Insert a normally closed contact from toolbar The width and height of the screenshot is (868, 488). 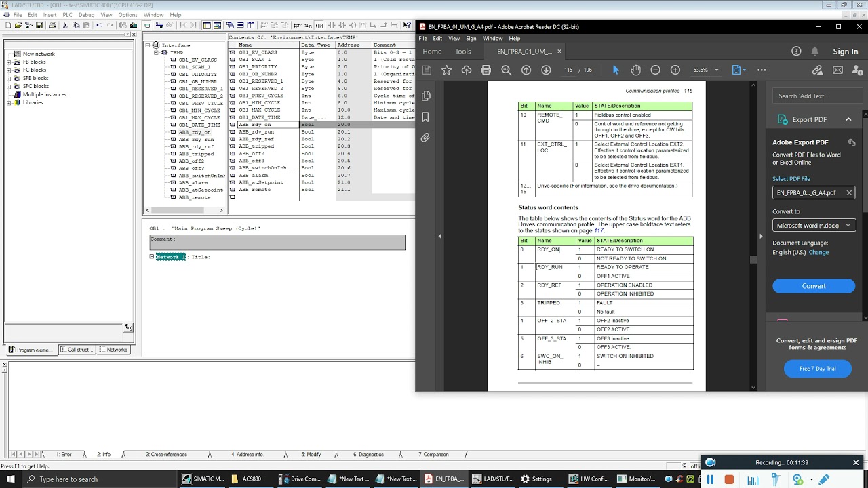coord(342,26)
